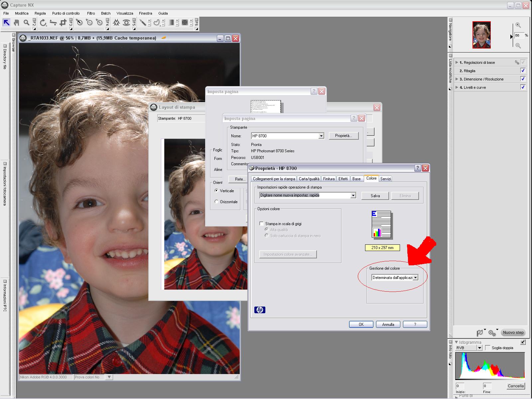
Task: Enable Stampa in scala di grigi checkbox
Action: [x=262, y=224]
